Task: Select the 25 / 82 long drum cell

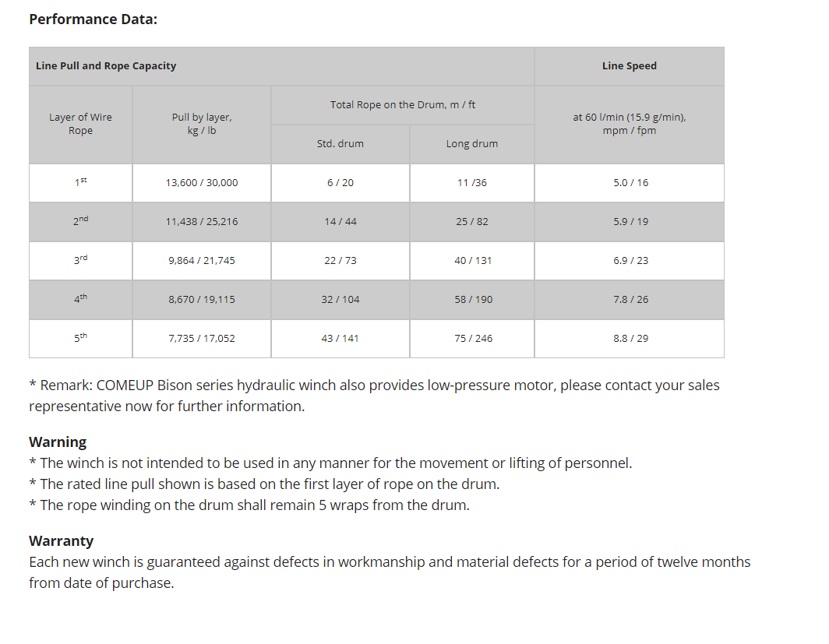Action: click(x=472, y=222)
